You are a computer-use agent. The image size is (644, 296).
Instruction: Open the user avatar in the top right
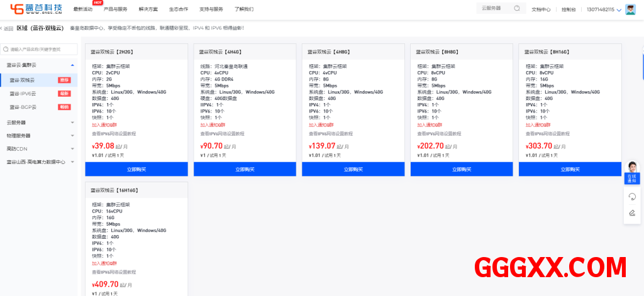630,9
